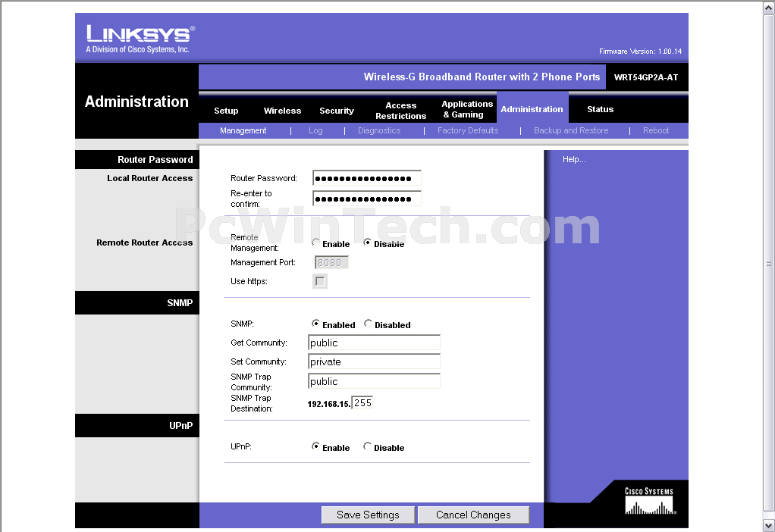775x532 pixels.
Task: Click the SNMP Trap Destination field
Action: click(362, 403)
